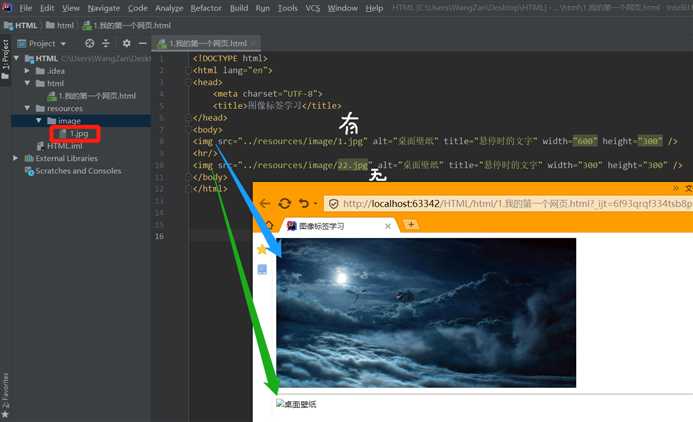The height and width of the screenshot is (422, 693).
Task: Collapse the resources folder
Action: pyautogui.click(x=30, y=108)
